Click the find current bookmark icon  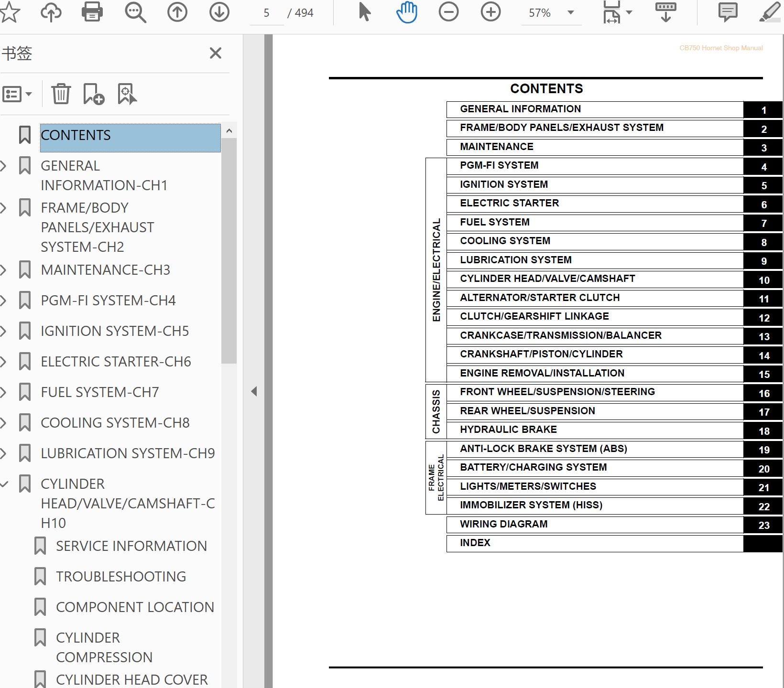tap(127, 94)
